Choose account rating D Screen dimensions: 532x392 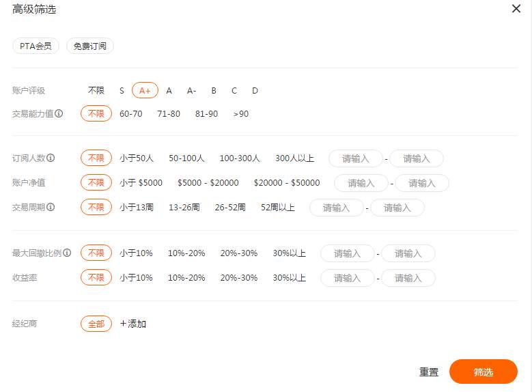point(255,91)
